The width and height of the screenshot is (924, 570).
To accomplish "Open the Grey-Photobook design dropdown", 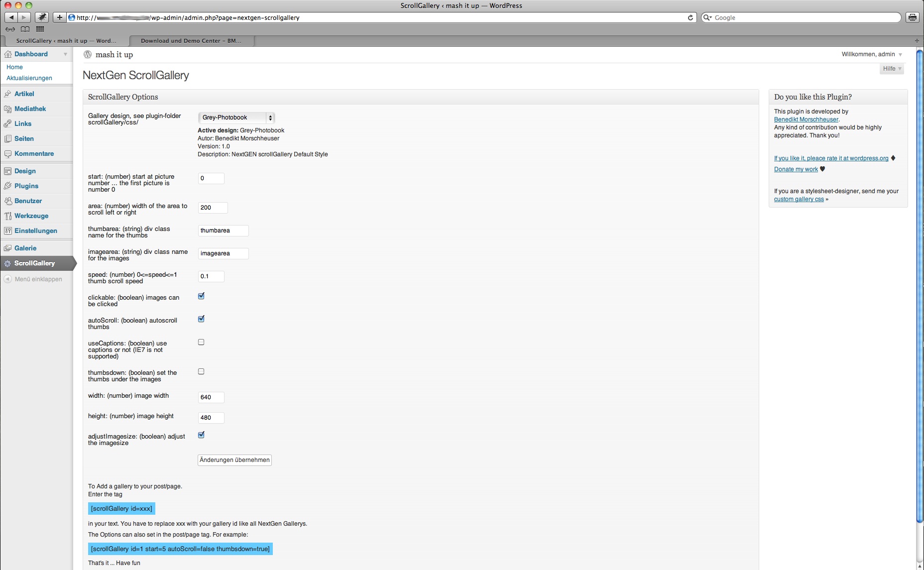I will (x=236, y=117).
